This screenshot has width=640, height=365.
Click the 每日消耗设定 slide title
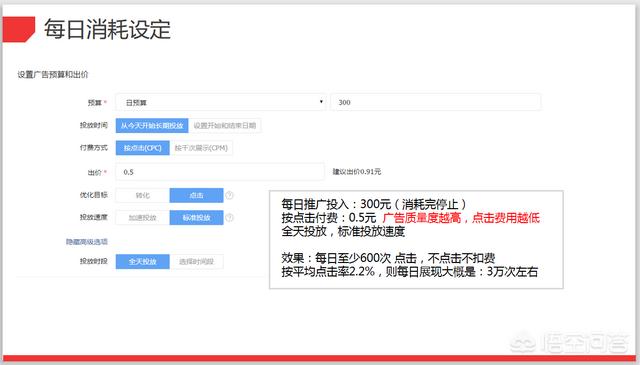point(107,29)
